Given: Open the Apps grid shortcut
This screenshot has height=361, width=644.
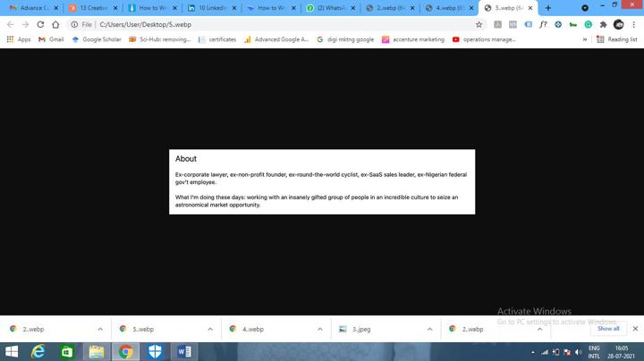Looking at the screenshot, I should 19,39.
